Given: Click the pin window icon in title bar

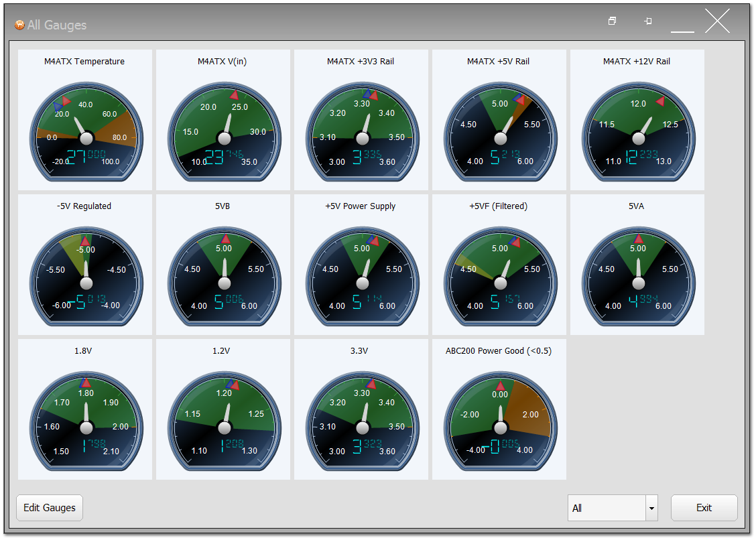Looking at the screenshot, I should 647,21.
